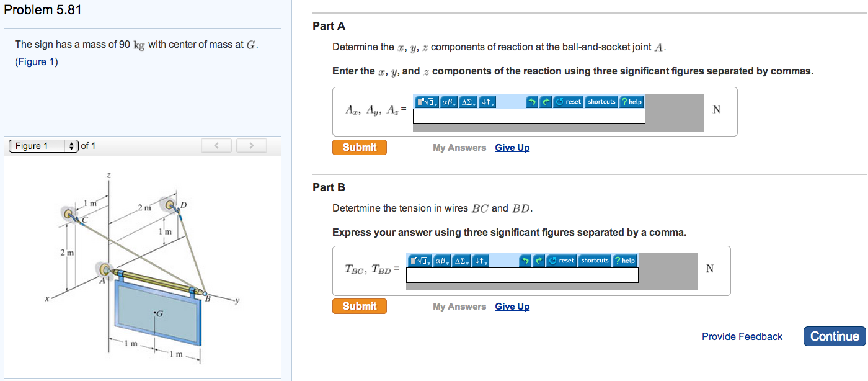This screenshot has height=381, width=868.
Task: Open the square root templates palette in Part A
Action: coord(427,102)
